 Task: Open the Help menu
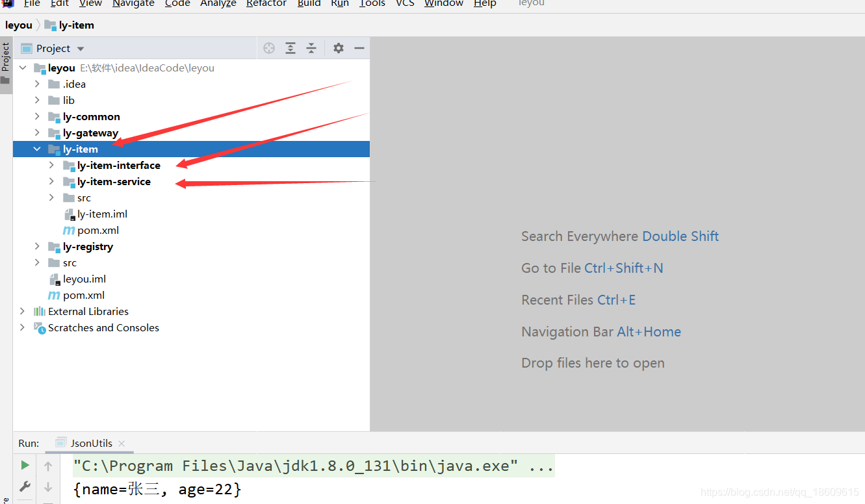pyautogui.click(x=485, y=3)
